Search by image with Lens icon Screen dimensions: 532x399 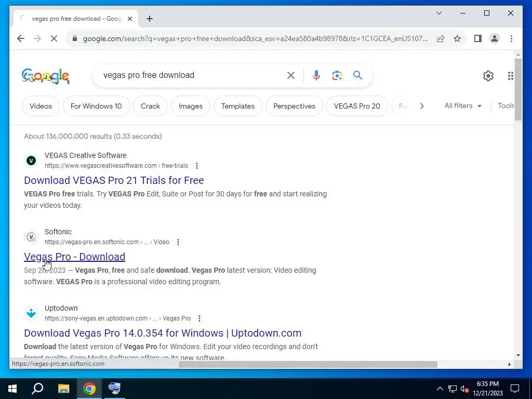click(337, 75)
